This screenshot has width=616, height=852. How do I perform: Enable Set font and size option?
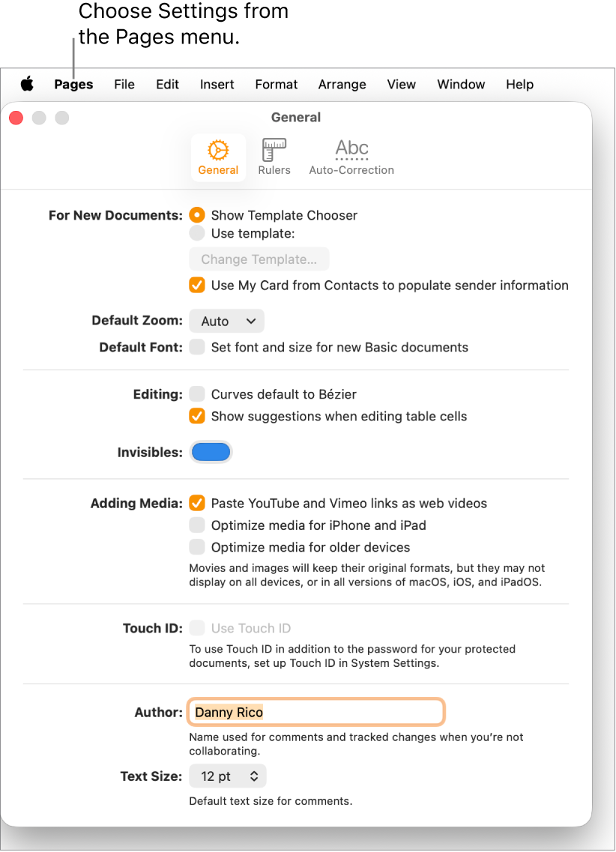[x=196, y=347]
